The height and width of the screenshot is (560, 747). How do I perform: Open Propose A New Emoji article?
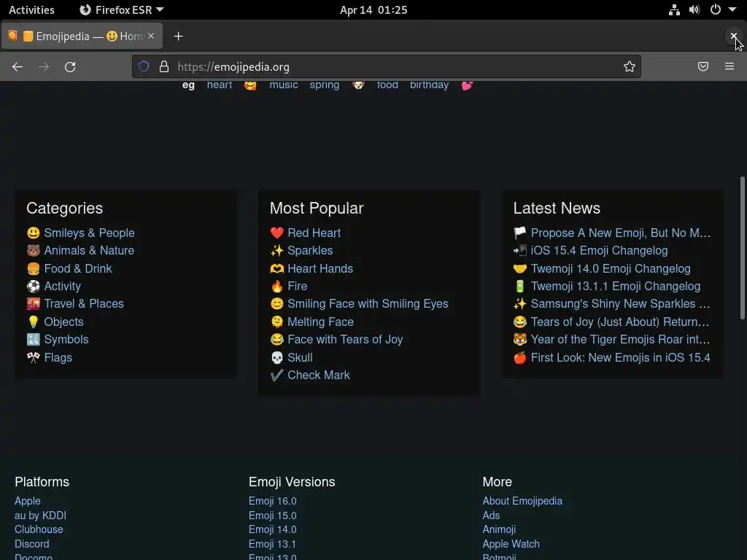coord(621,233)
